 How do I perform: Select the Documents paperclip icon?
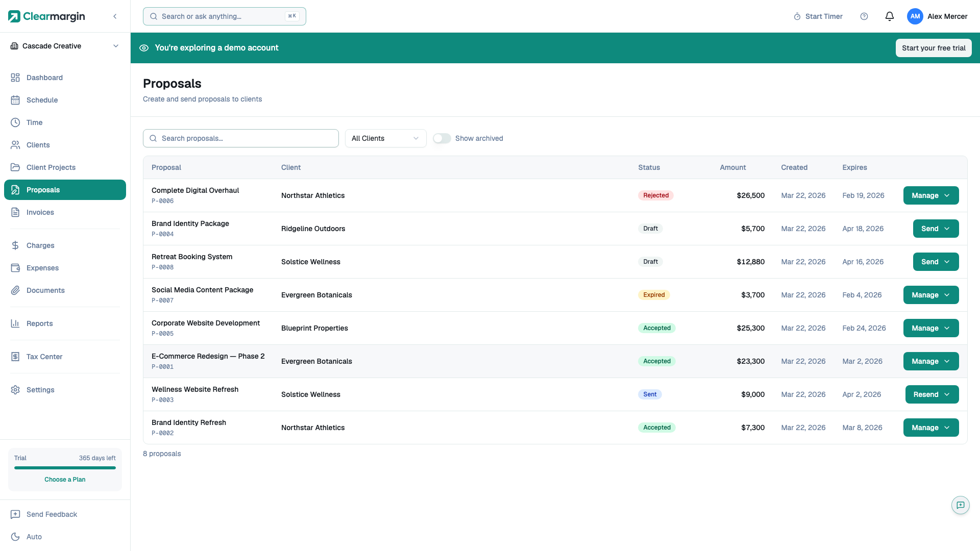pos(15,290)
